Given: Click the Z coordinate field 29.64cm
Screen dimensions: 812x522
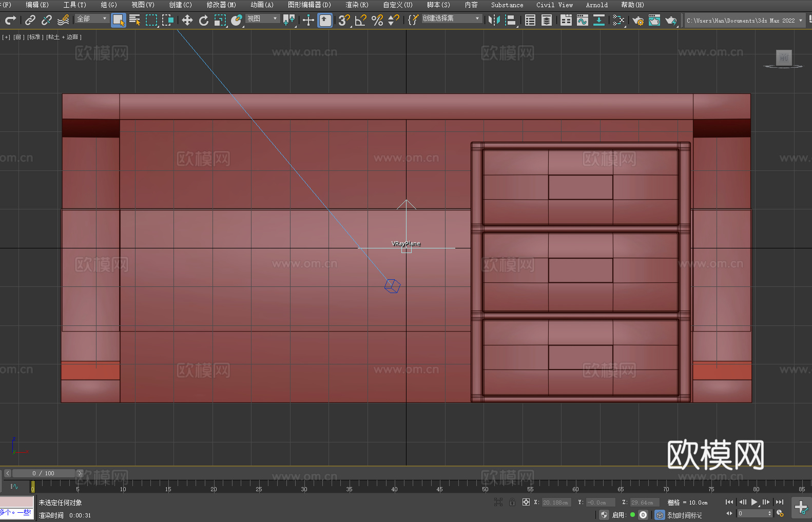Looking at the screenshot, I should pos(644,502).
